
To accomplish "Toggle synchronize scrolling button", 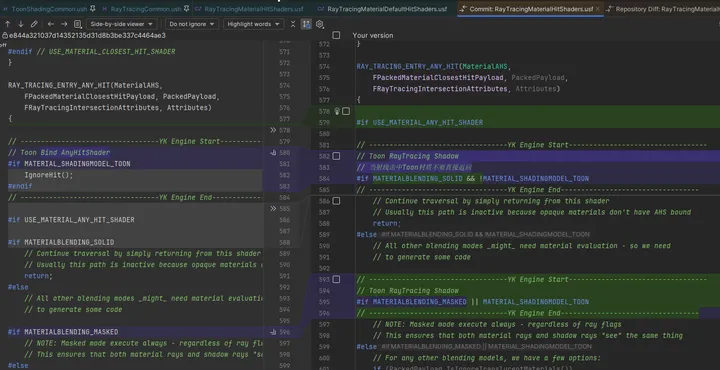I will point(306,24).
